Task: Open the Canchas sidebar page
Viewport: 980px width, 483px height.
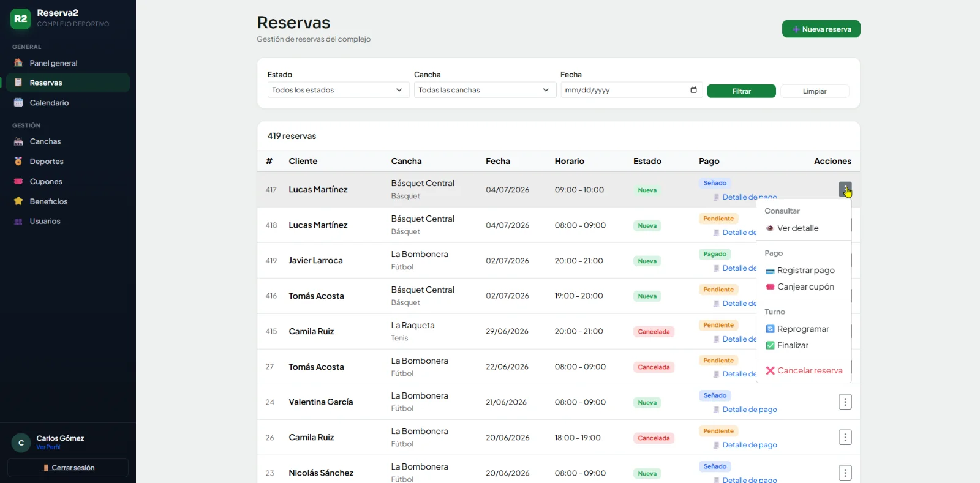Action: pos(67,141)
